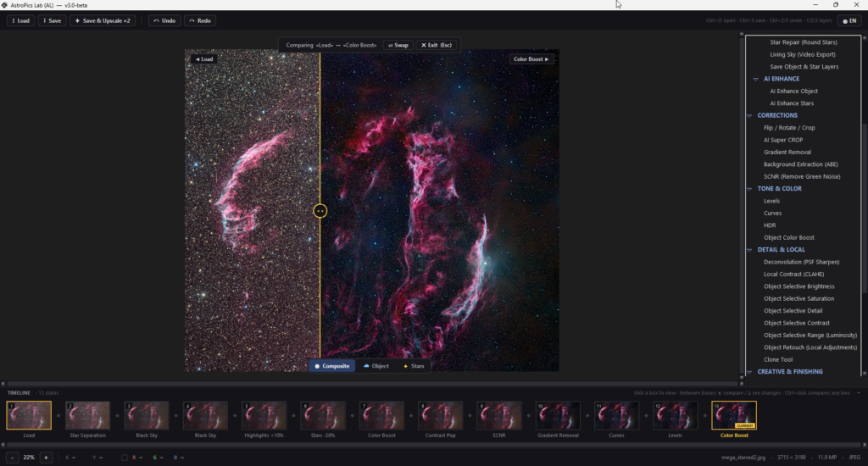Click the timeline horizontal scrollbar
Image resolution: width=868 pixels, height=466 pixels.
[x=433, y=445]
